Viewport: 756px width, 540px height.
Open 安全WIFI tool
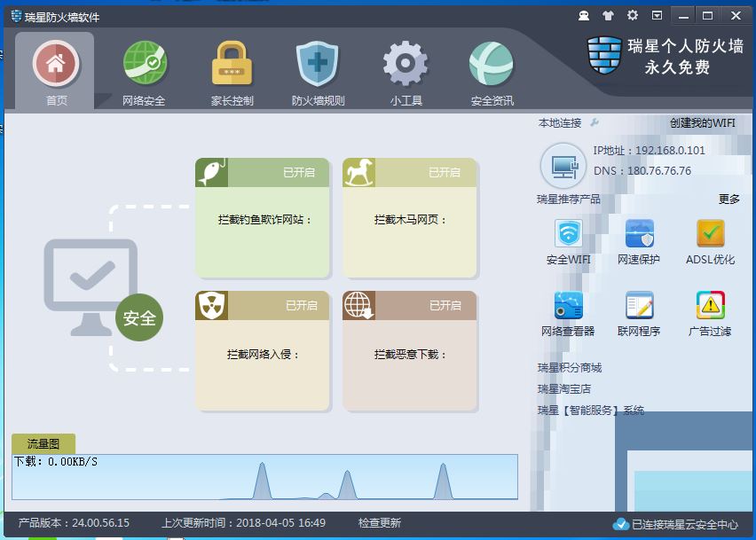(x=569, y=242)
